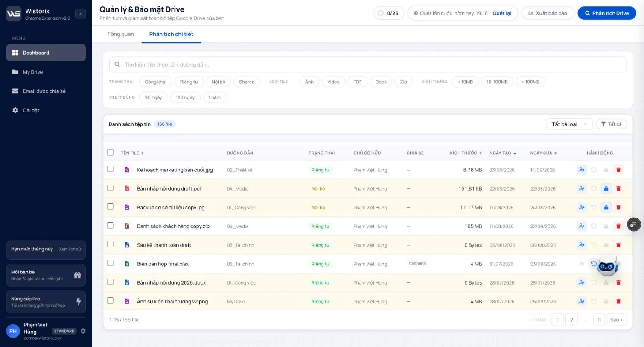Delete the Sao kê thanh toán draft file

pyautogui.click(x=618, y=245)
